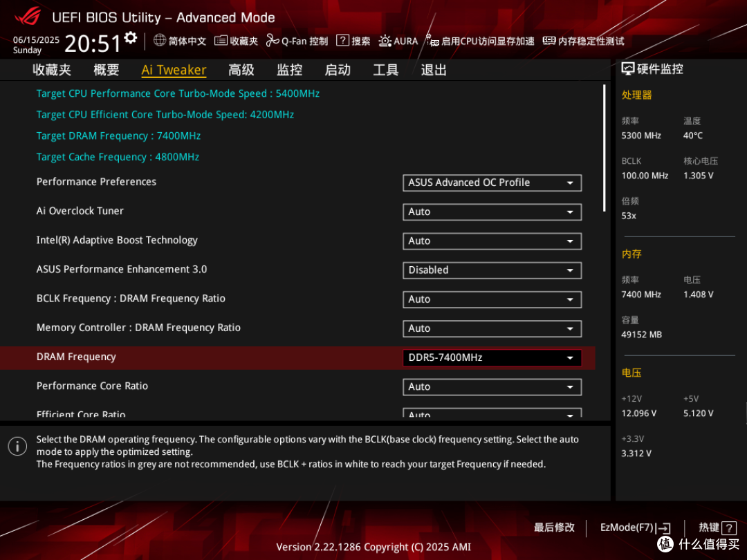Select ASUS Performance Enhancement 3.0 label
Screen dimensions: 747x560
tap(122, 269)
